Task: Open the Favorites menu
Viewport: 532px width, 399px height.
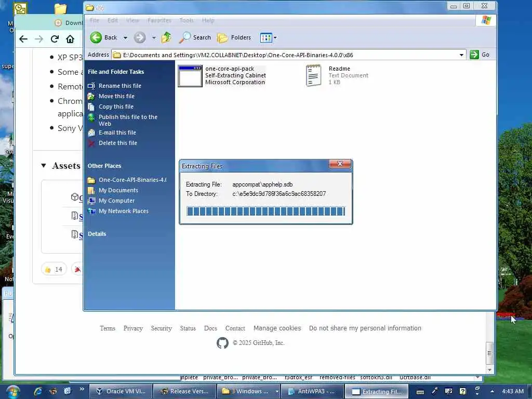Action: 159,20
